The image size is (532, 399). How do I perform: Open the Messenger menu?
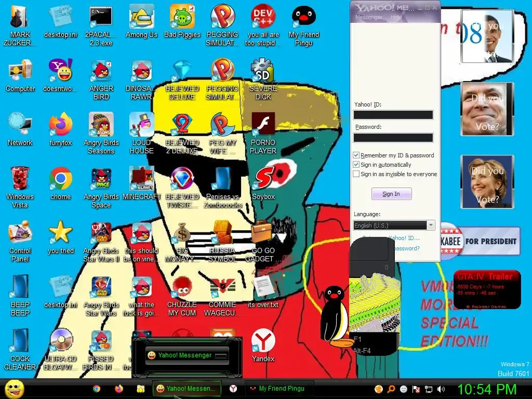pyautogui.click(x=368, y=17)
